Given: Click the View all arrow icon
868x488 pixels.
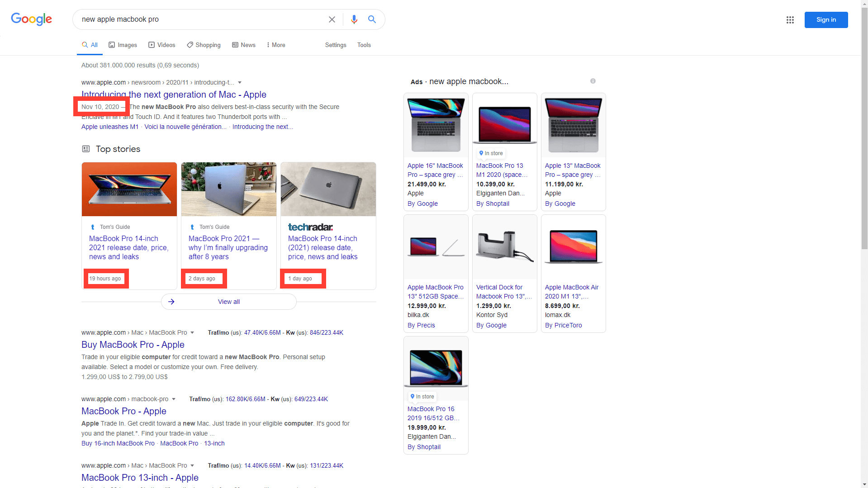Looking at the screenshot, I should click(171, 302).
